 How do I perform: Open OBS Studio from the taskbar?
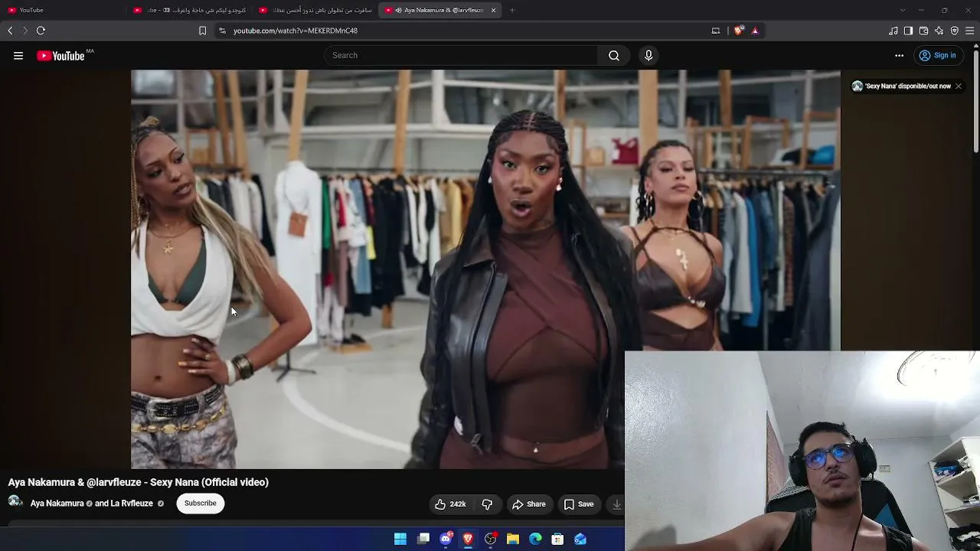pos(491,540)
